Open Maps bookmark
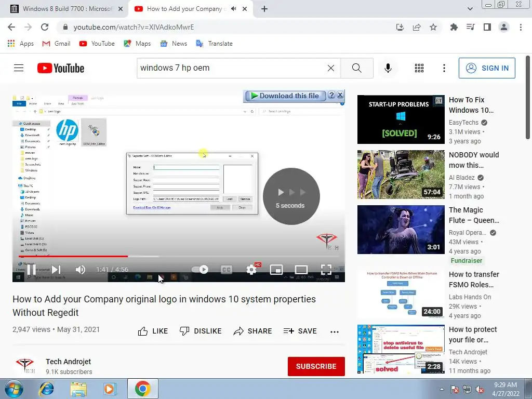This screenshot has width=532, height=399. click(x=137, y=44)
